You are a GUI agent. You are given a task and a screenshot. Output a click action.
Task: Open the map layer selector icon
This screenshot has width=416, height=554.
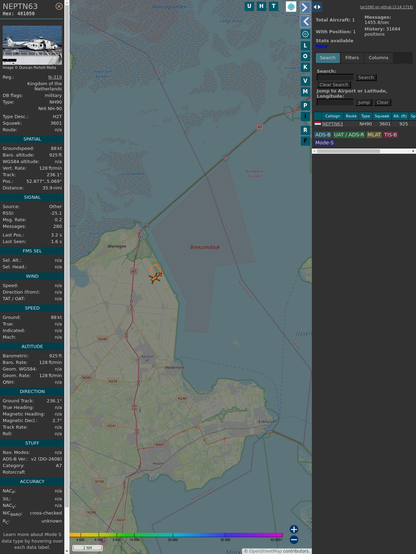click(x=291, y=6)
